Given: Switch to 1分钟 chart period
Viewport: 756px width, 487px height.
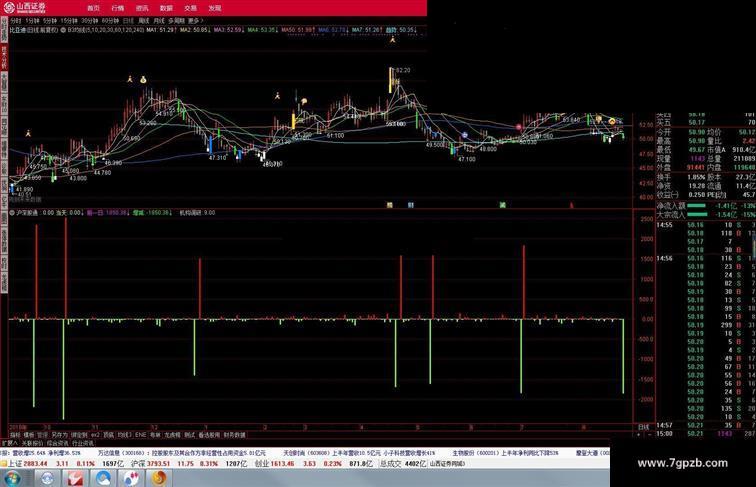Looking at the screenshot, I should 32,21.
